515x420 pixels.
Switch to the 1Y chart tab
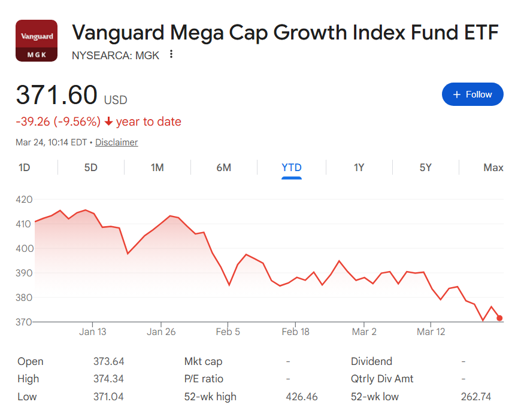(x=359, y=168)
